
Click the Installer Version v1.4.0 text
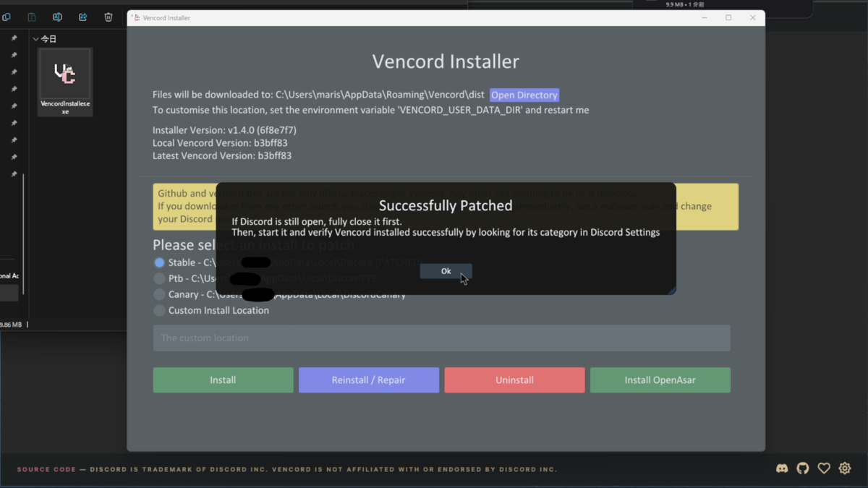[x=224, y=130]
